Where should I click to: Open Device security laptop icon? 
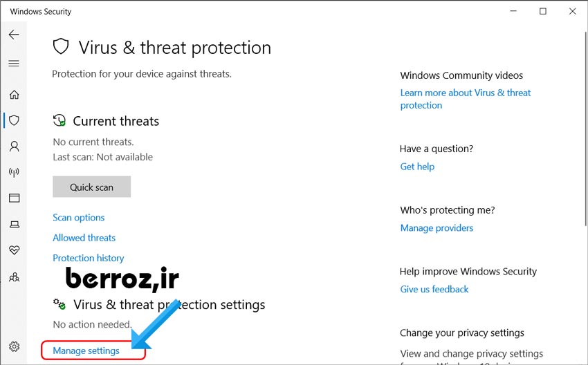[14, 224]
